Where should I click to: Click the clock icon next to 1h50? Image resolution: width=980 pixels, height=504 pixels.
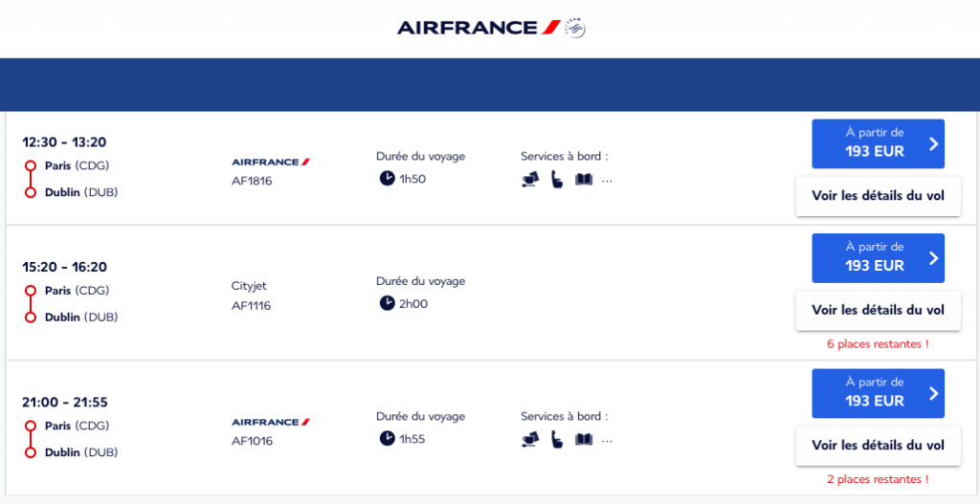click(x=387, y=178)
